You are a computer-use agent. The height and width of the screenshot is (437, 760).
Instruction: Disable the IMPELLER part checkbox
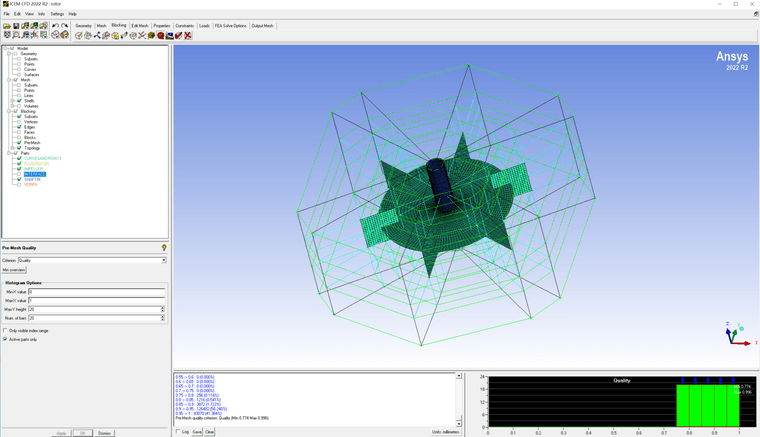[x=19, y=169]
